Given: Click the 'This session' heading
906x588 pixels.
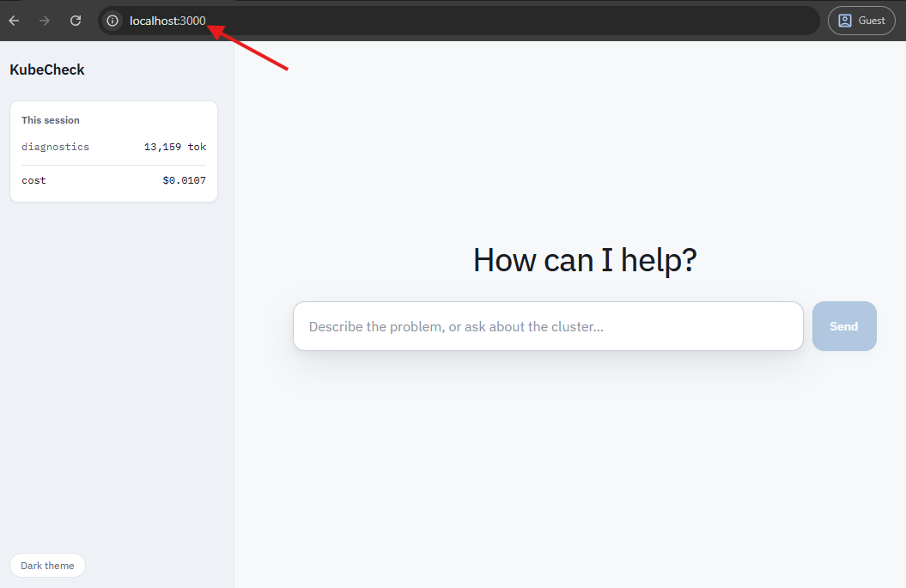Looking at the screenshot, I should [51, 120].
